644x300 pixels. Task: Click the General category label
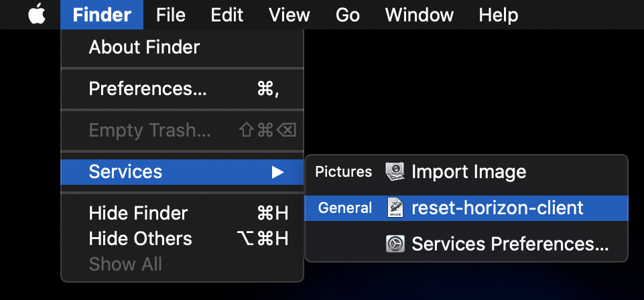(345, 208)
